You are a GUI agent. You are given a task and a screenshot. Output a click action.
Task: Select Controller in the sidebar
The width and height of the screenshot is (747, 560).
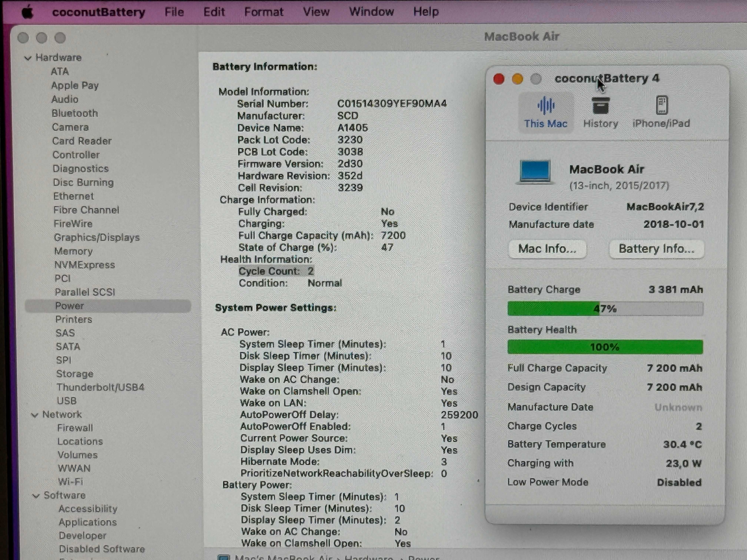76,155
